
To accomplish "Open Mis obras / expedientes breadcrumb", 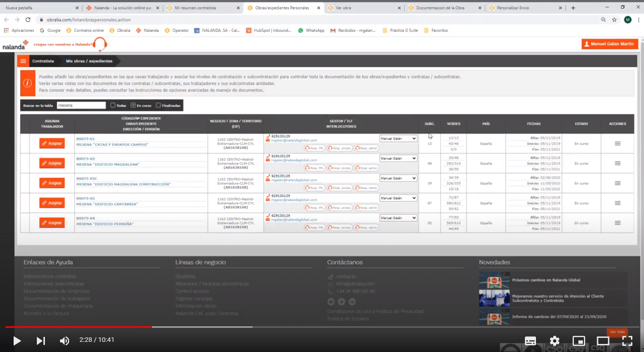I will [88, 61].
